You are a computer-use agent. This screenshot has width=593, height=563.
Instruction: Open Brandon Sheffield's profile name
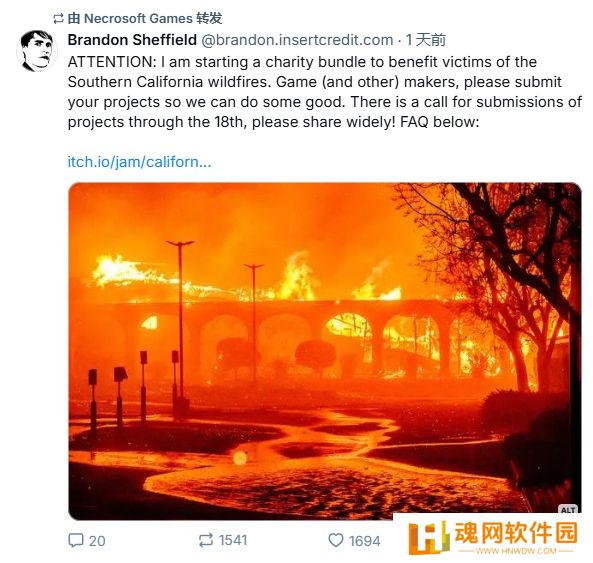pyautogui.click(x=132, y=40)
